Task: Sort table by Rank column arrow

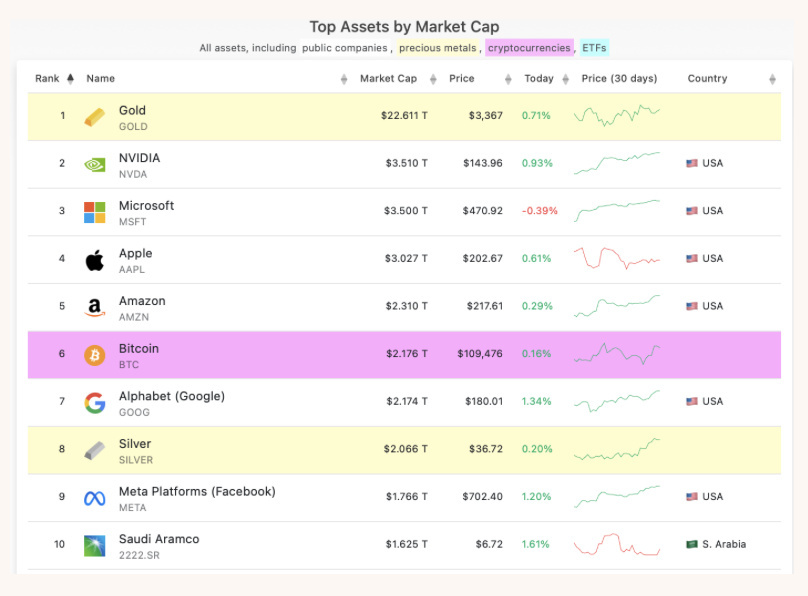Action: pyautogui.click(x=71, y=78)
